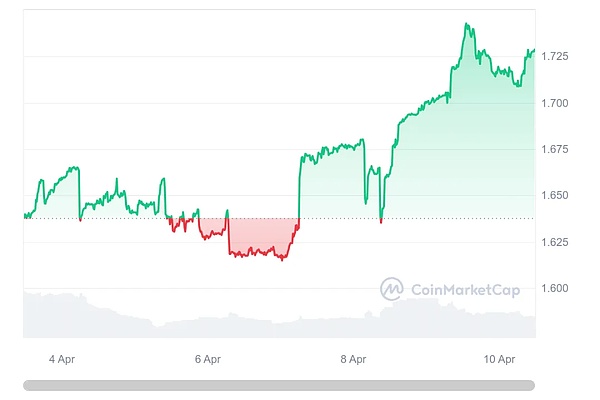
Task: Click the horizontal scrollbar below the chart
Action: [279, 385]
